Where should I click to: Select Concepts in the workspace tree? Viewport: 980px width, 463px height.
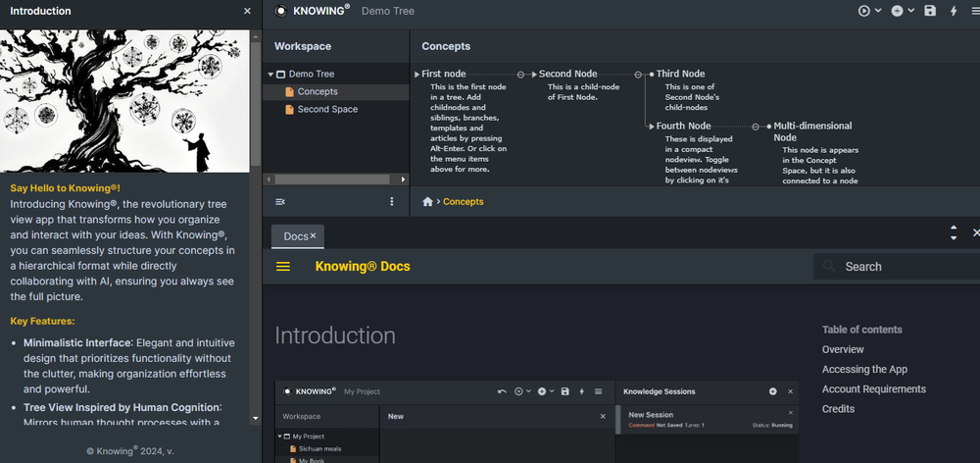click(x=318, y=91)
